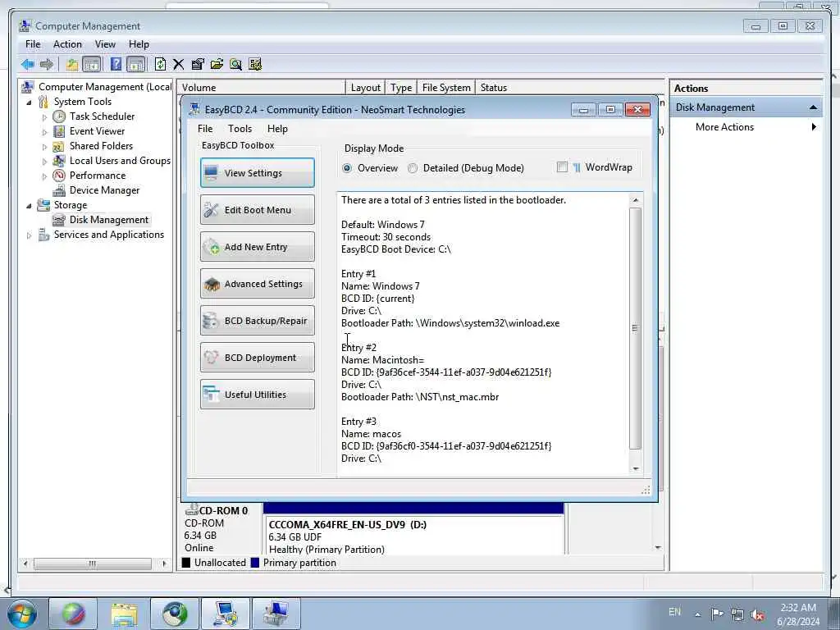Click the Forward arrow in Computer Management toolbar
840x630 pixels.
click(47, 65)
